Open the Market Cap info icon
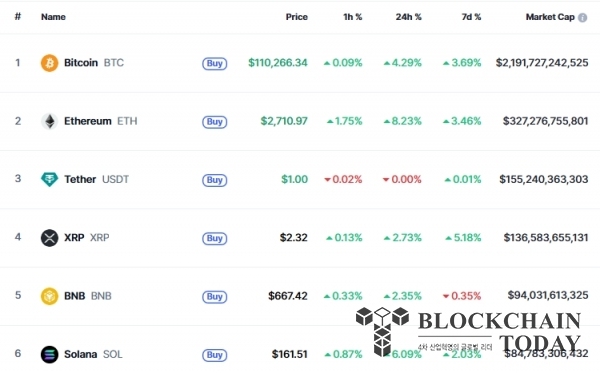600x373 pixels. click(x=582, y=18)
